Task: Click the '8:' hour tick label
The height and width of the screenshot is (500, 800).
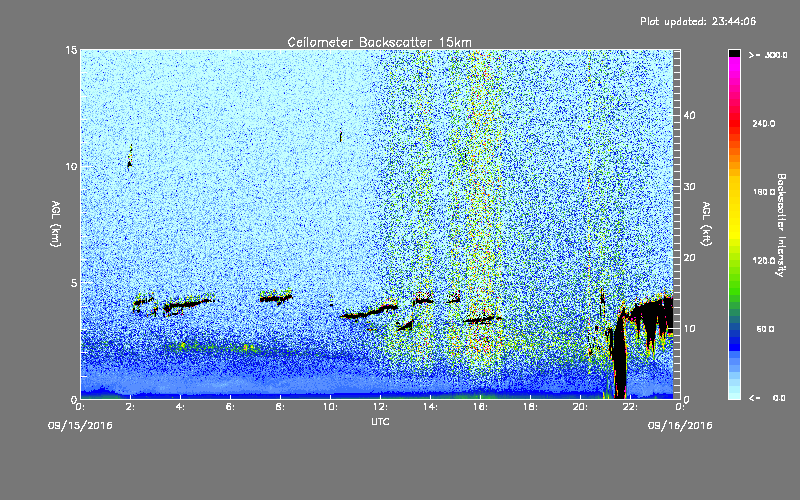Action: coord(280,407)
